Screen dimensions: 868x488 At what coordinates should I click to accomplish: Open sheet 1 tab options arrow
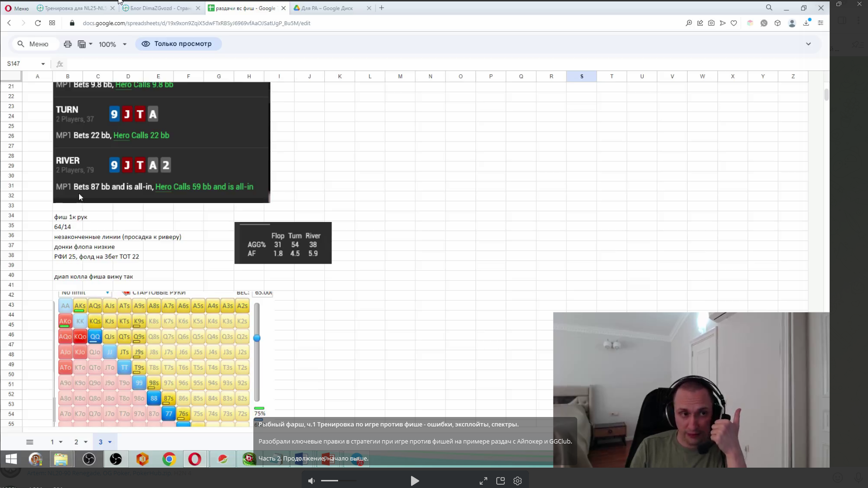coord(61,442)
